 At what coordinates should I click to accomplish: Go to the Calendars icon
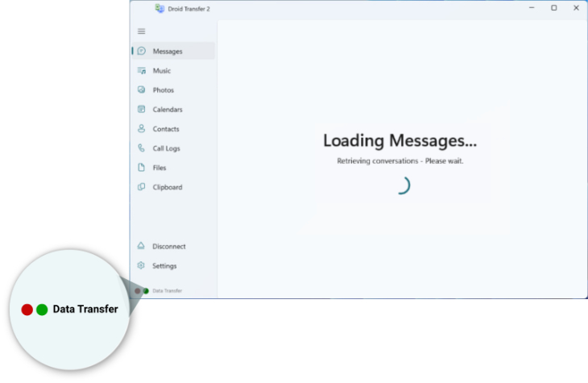coord(142,110)
